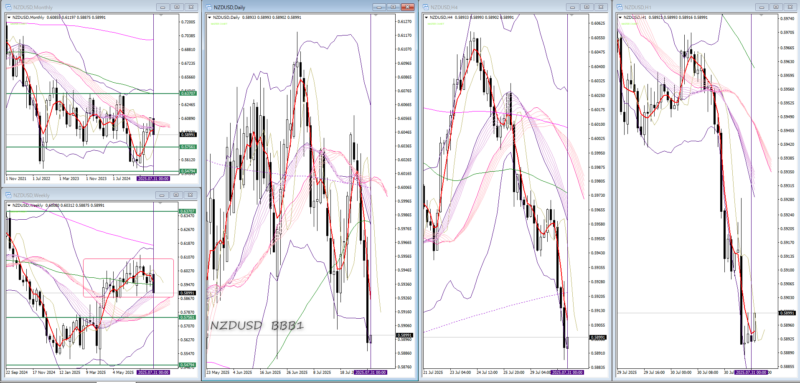Click the purple 2025.07.31 date tag in Daily chart
The width and height of the screenshot is (800, 383).
pos(370,372)
